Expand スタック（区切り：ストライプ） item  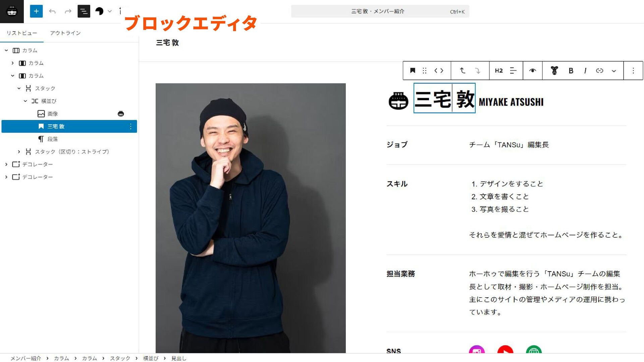coord(19,152)
